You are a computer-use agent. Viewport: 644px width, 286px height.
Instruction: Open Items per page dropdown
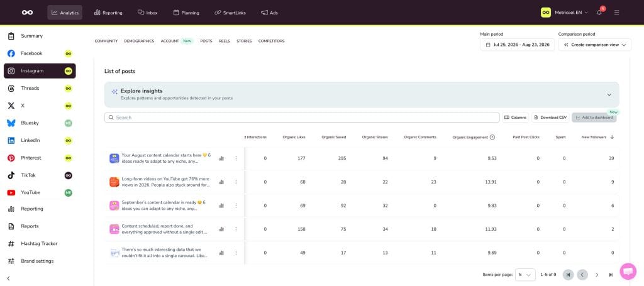pos(525,275)
